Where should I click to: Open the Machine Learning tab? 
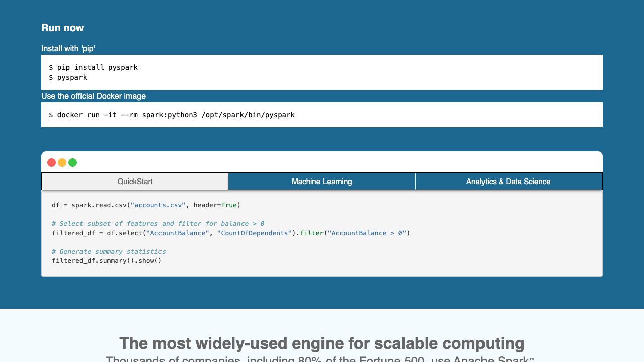[321, 182]
